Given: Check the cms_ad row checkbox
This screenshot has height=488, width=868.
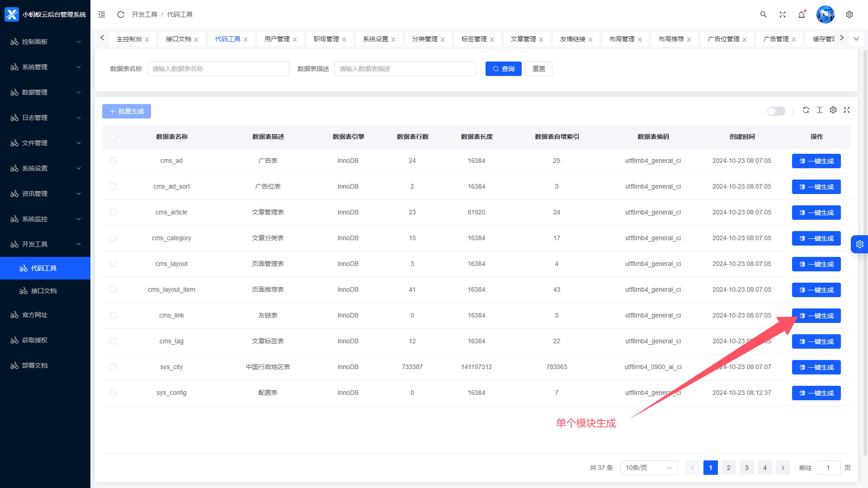Looking at the screenshot, I should click(x=113, y=161).
